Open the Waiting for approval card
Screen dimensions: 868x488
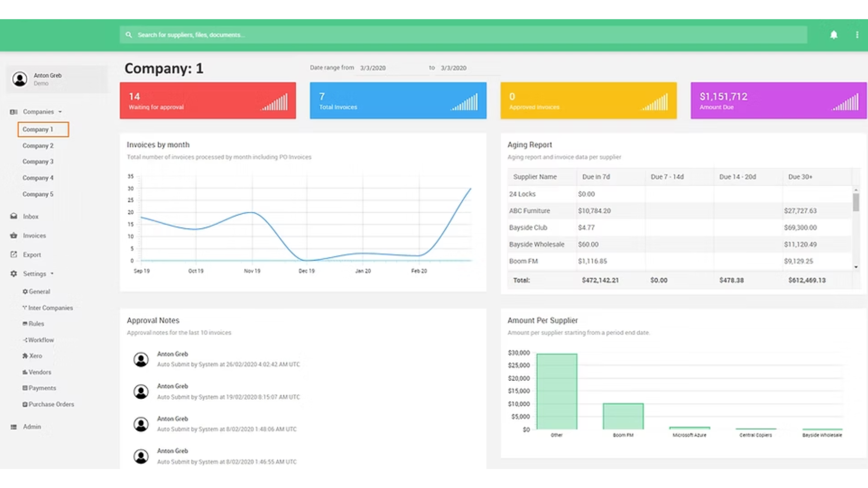pyautogui.click(x=208, y=100)
